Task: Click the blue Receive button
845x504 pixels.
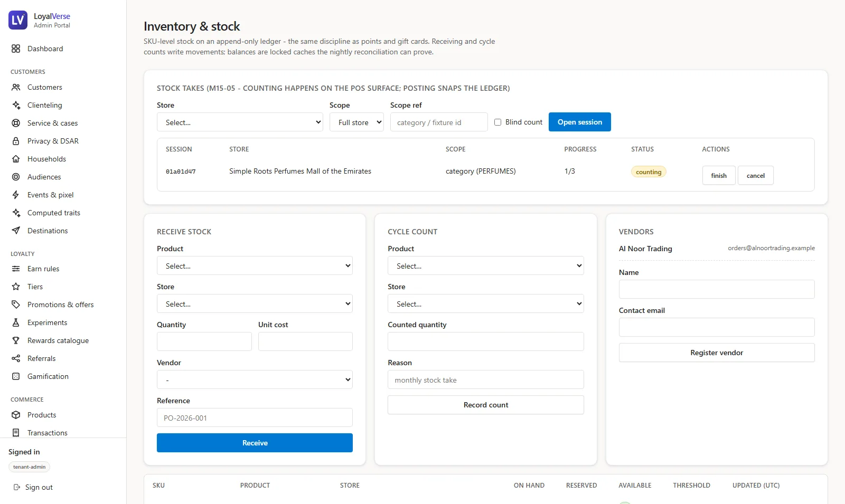Action: pos(255,443)
